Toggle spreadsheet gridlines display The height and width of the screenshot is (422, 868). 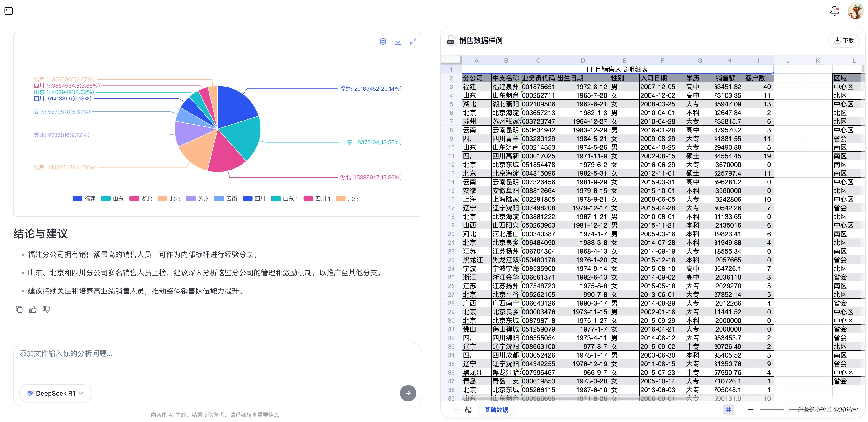point(728,410)
